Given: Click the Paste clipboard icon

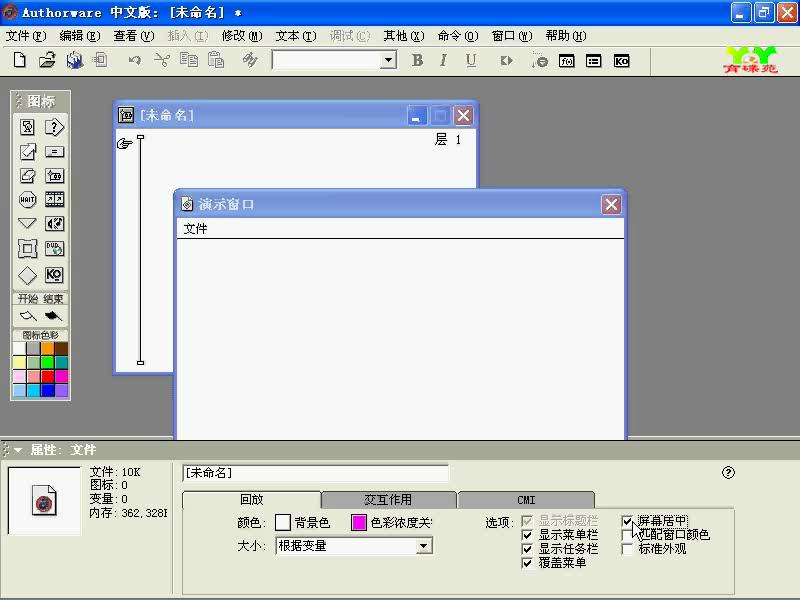Looking at the screenshot, I should point(216,60).
